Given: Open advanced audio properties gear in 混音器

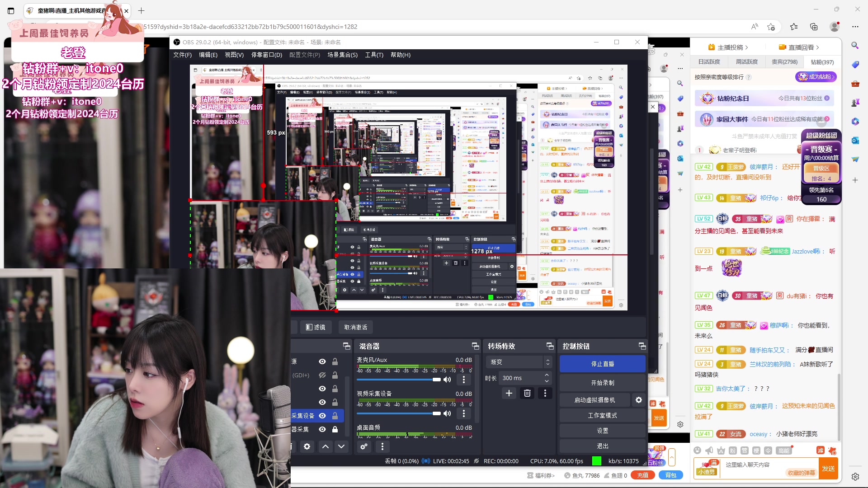Looking at the screenshot, I should coord(364,446).
